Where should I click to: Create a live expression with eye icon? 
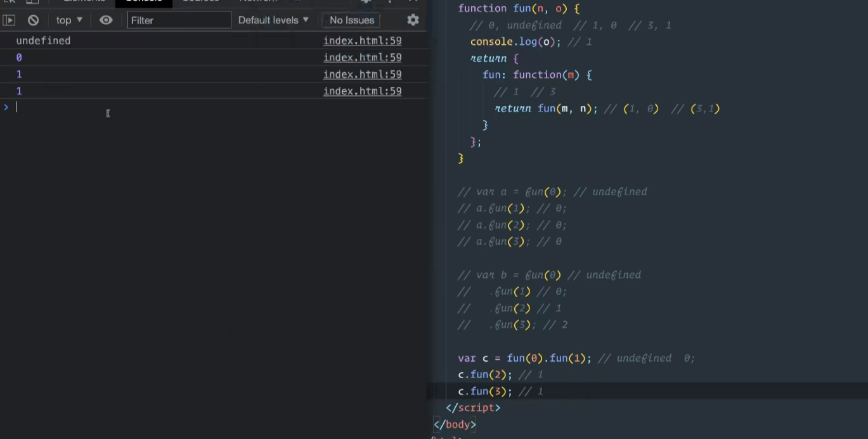coord(106,20)
